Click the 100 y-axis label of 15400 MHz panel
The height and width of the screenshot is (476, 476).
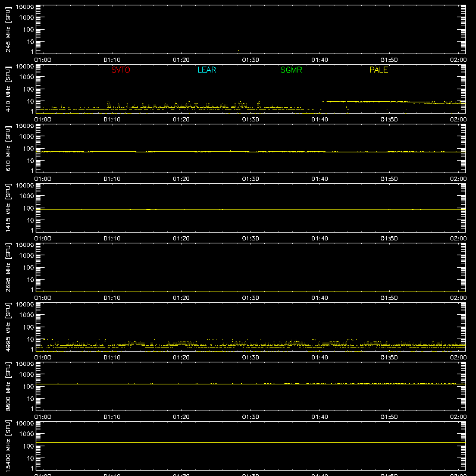(29, 446)
